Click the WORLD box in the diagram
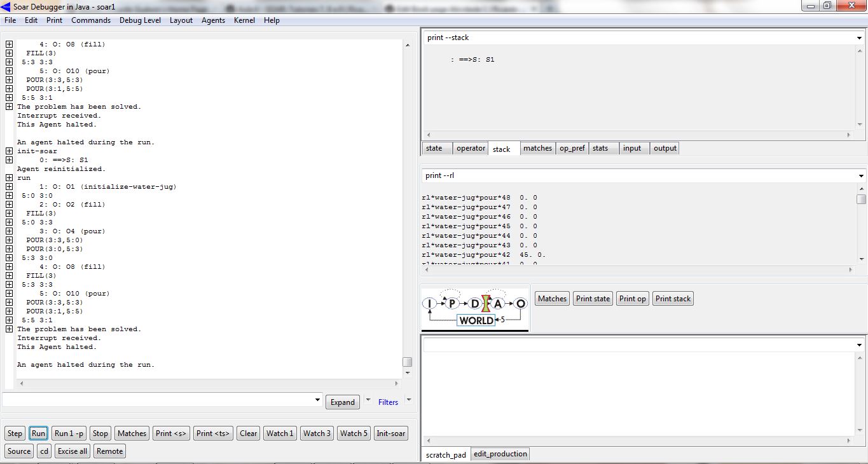Screen dimensions: 868x464 click(476, 320)
